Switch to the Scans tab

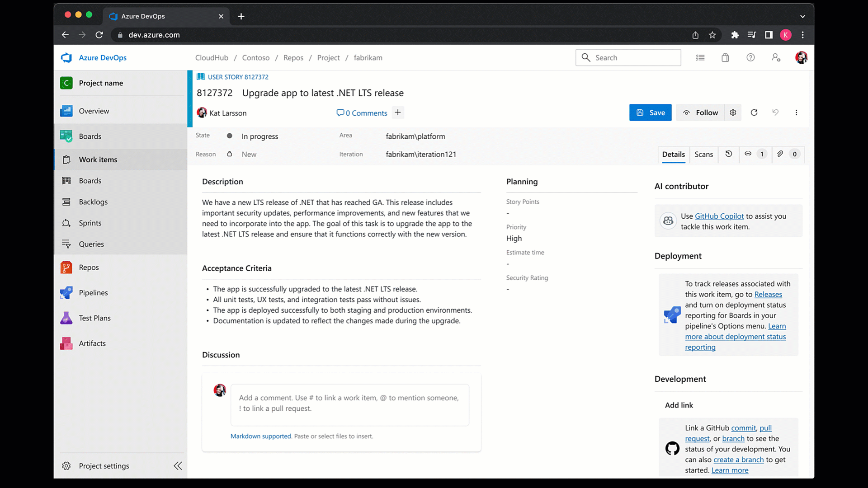point(703,154)
